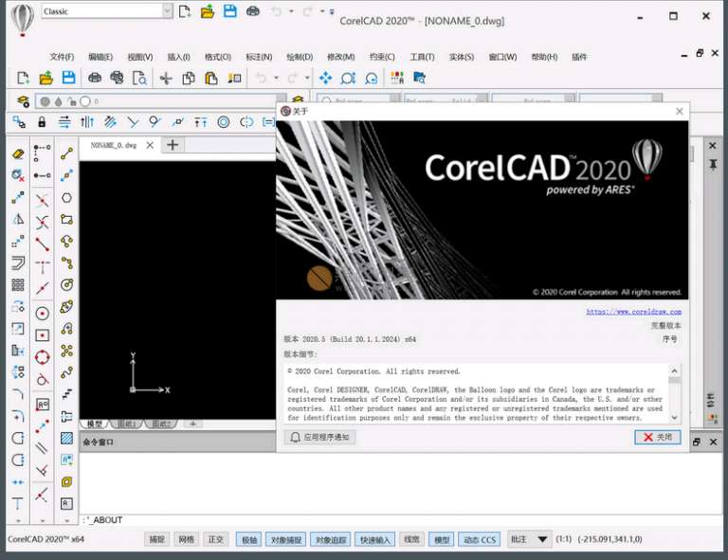
Task: Click the license text scrollbar down arrow
Action: pyautogui.click(x=675, y=417)
